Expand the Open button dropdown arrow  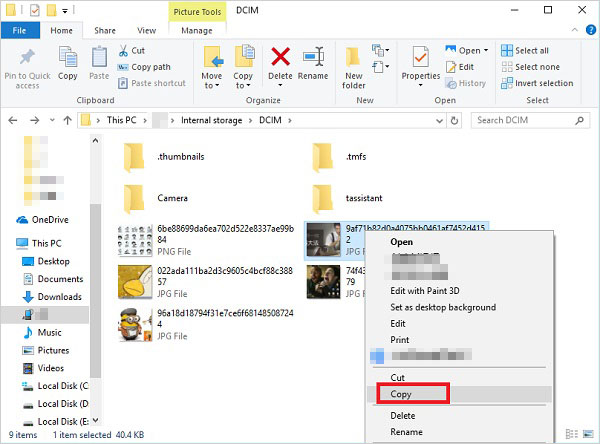(486, 51)
